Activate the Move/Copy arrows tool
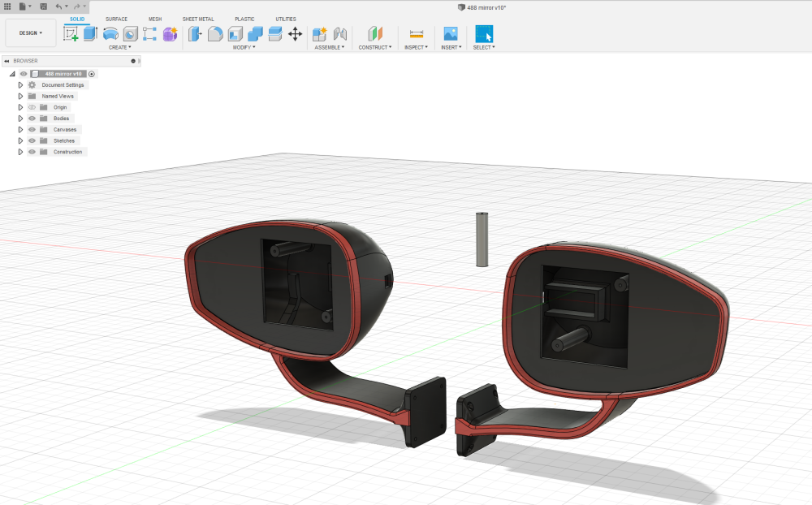 tap(296, 34)
